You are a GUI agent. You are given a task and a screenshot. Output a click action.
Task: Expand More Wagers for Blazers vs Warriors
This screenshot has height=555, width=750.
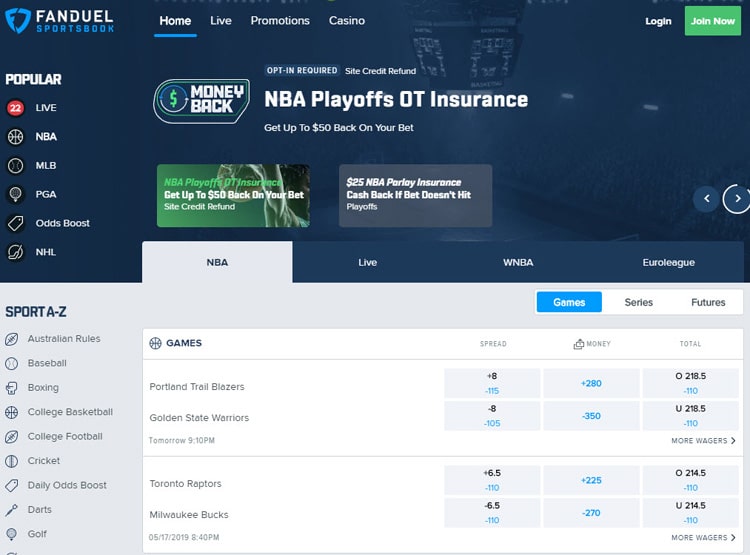pyautogui.click(x=703, y=441)
